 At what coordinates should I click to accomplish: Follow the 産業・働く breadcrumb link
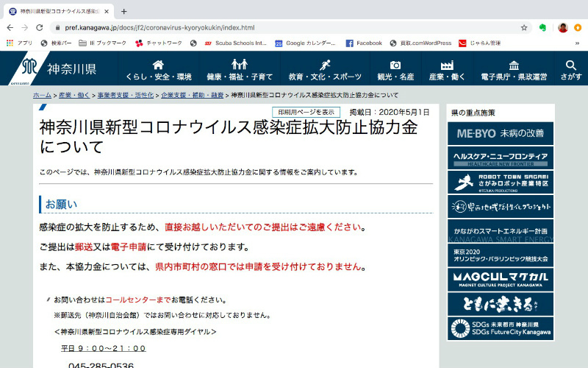pos(74,96)
